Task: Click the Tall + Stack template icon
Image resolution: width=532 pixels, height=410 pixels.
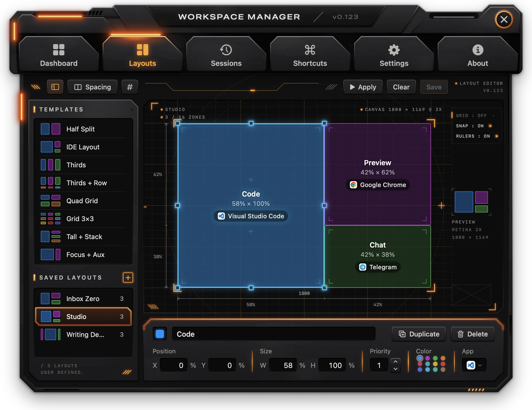Action: (x=51, y=237)
